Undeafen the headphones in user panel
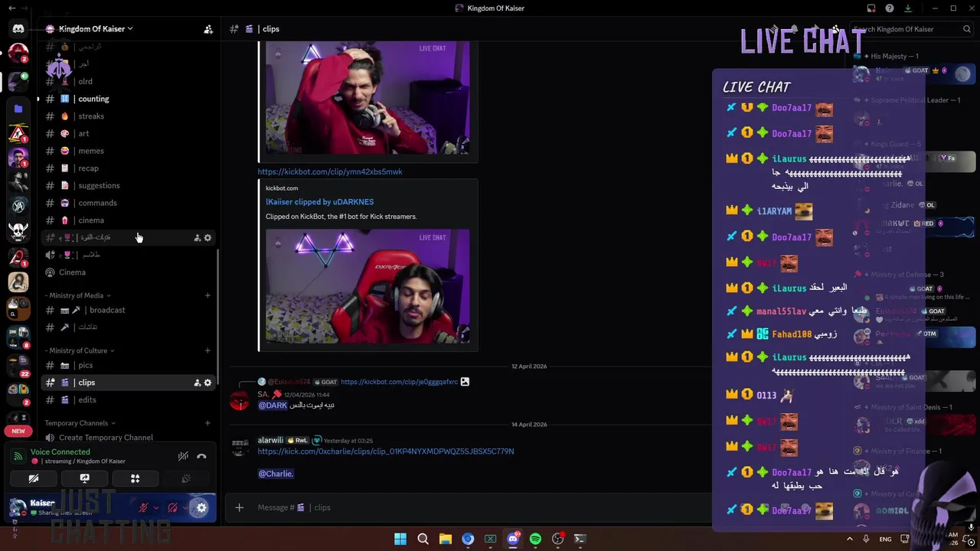This screenshot has width=980, height=551. click(x=172, y=507)
